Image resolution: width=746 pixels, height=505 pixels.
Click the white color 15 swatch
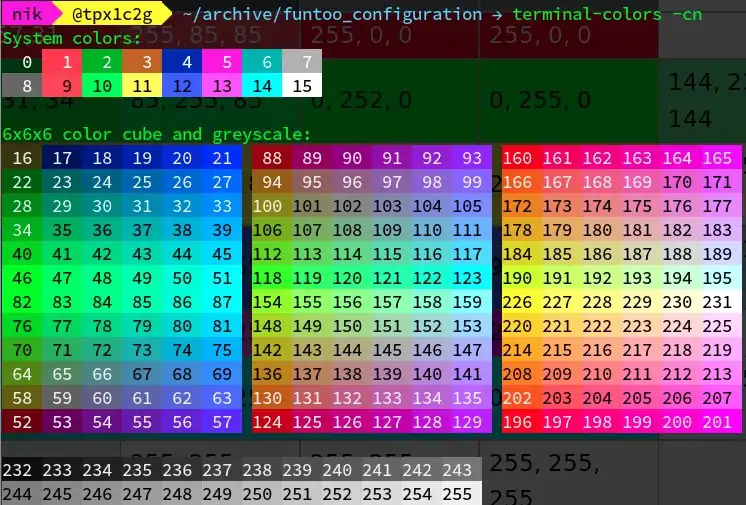pyautogui.click(x=302, y=86)
